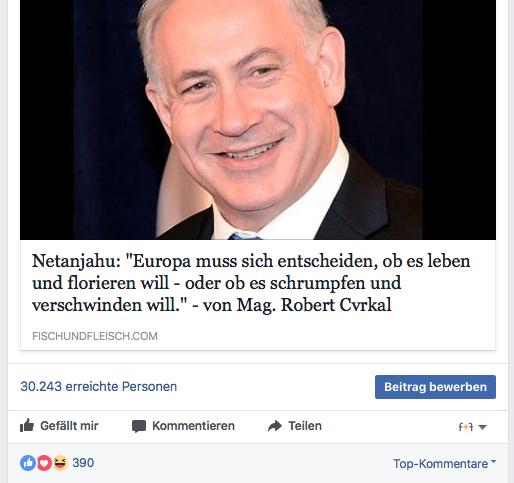Click the share arrow icon beside Teilen
514x483 pixels.
coord(275,426)
